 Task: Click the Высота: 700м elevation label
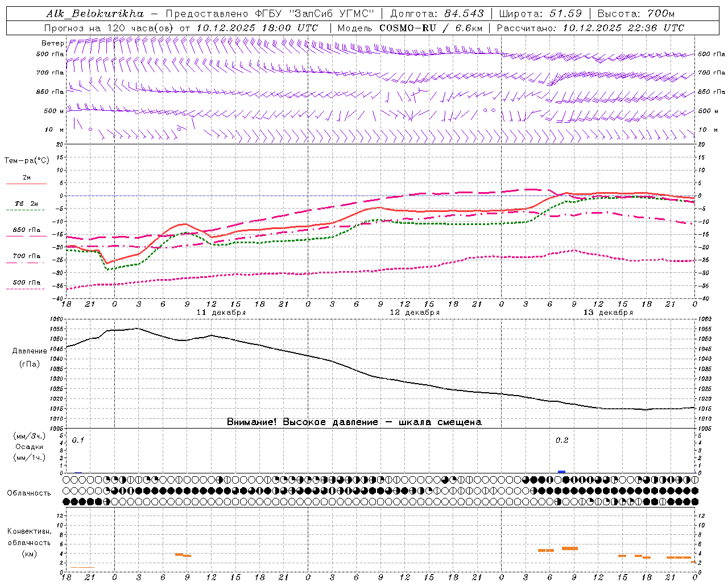[x=638, y=14]
